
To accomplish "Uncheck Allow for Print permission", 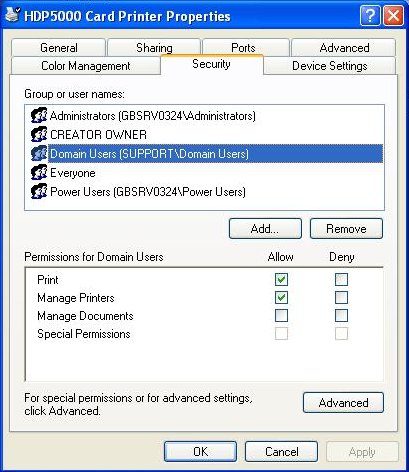I will 281,279.
